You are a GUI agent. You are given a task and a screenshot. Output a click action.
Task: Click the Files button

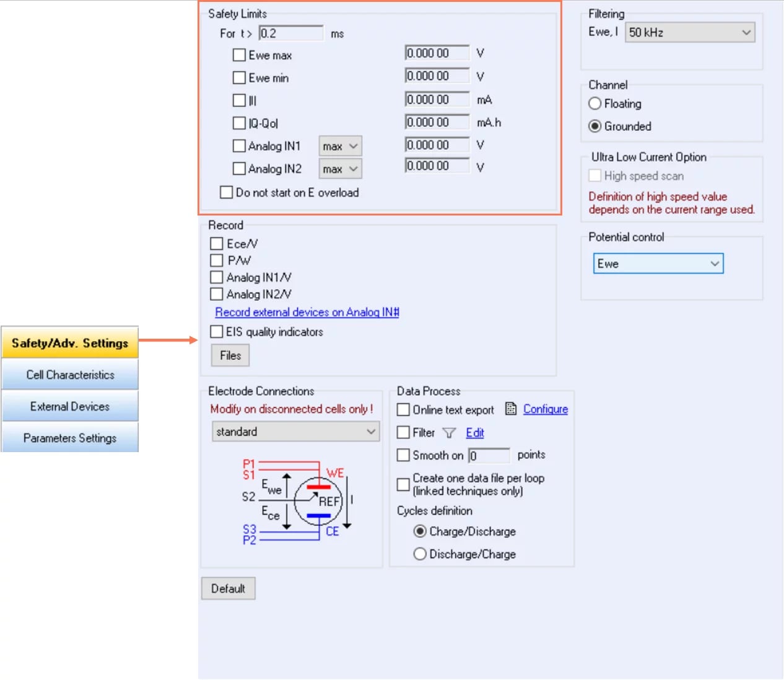[230, 355]
